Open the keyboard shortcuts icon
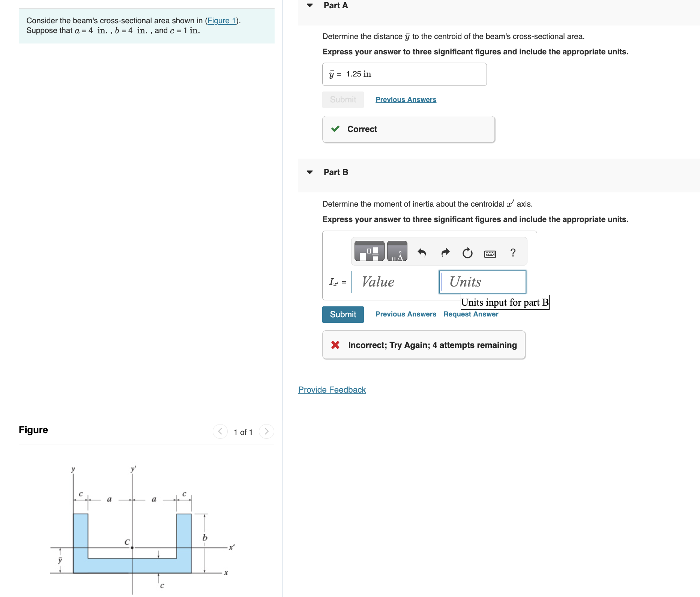 click(490, 253)
